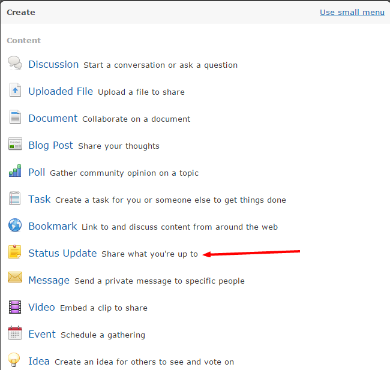Click the Video film strip icon
This screenshot has height=370, width=390.
(15, 307)
